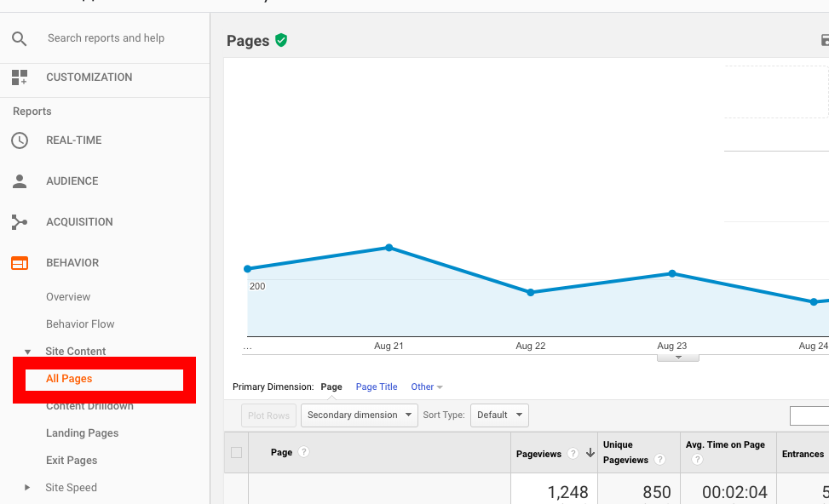Collapse the Site Content tree section
This screenshot has height=504, width=829.
[27, 352]
